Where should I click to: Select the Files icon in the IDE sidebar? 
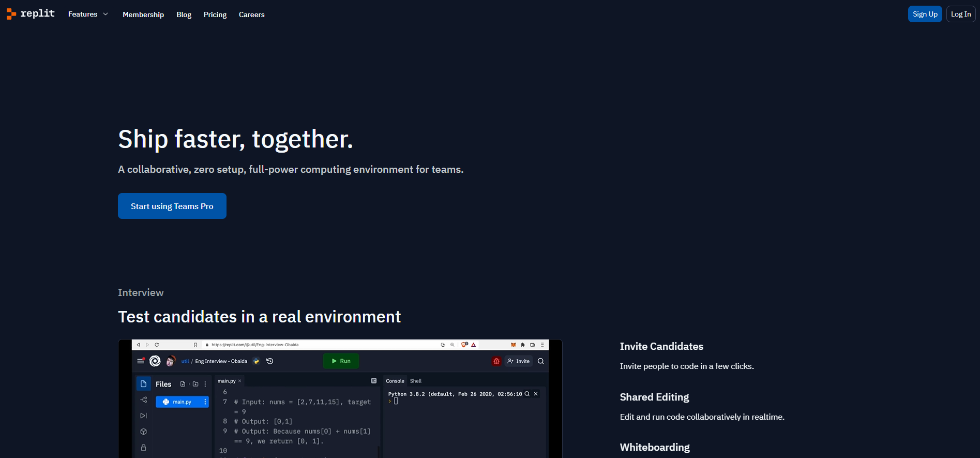point(143,384)
